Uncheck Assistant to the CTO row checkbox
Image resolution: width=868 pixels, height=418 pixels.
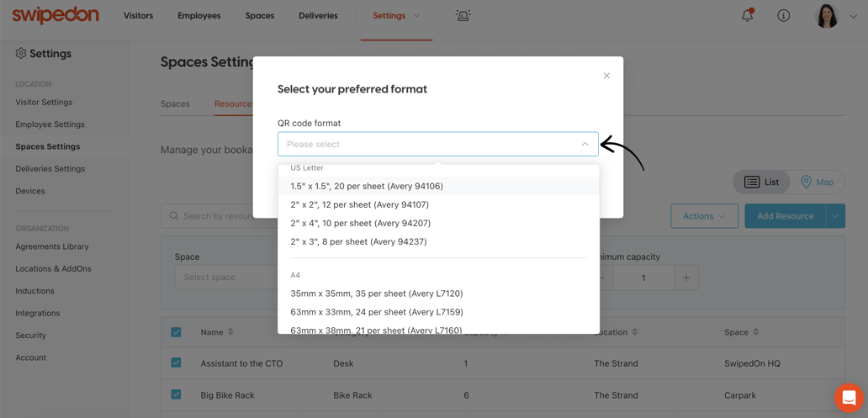pyautogui.click(x=176, y=363)
